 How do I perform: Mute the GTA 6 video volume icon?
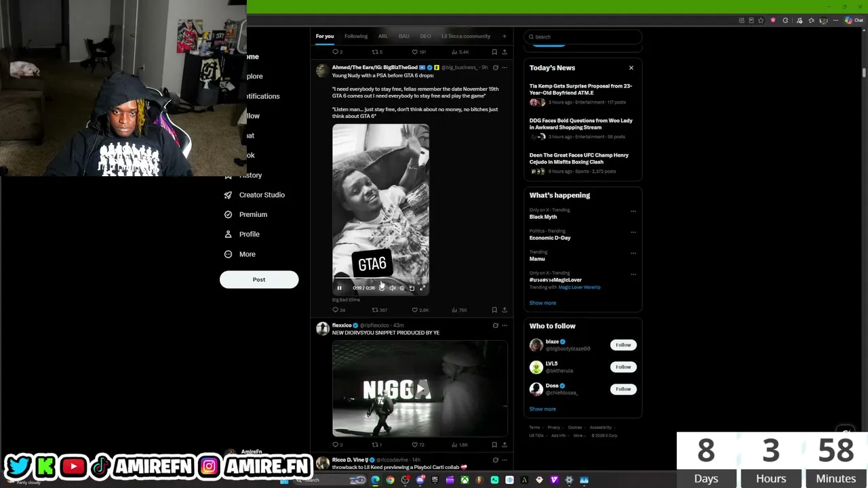tap(392, 288)
